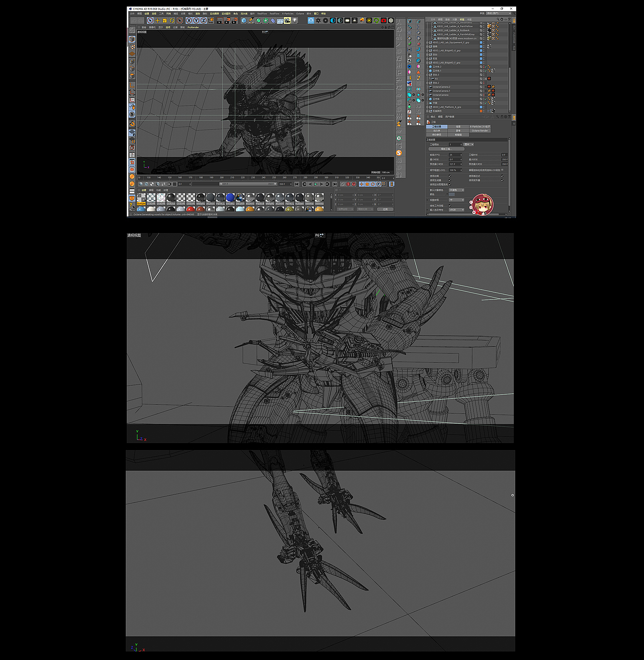Toggle the 使用表达式 checkbox
This screenshot has width=644, height=660.
(502, 176)
